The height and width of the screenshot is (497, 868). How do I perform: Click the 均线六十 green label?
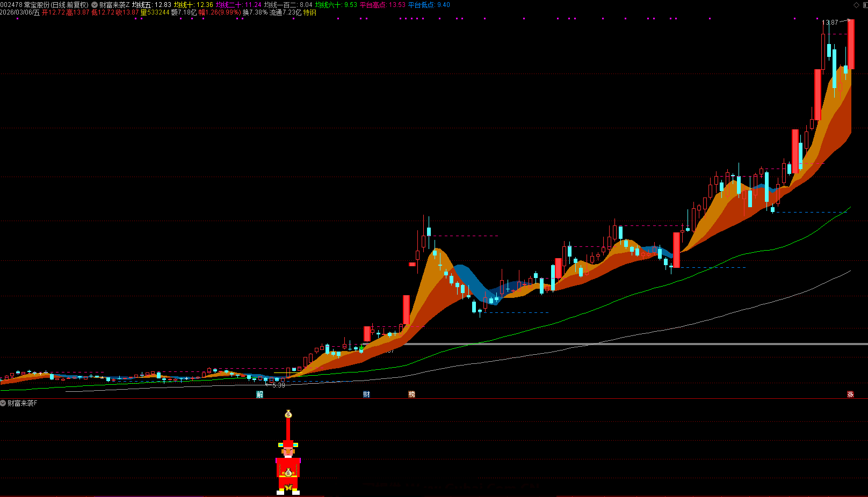(336, 5)
